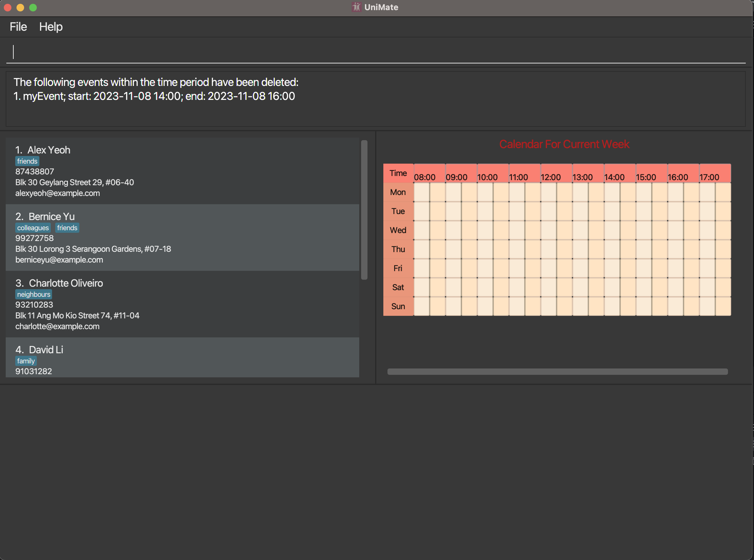Click phone number 91031282
754x560 pixels.
(34, 372)
